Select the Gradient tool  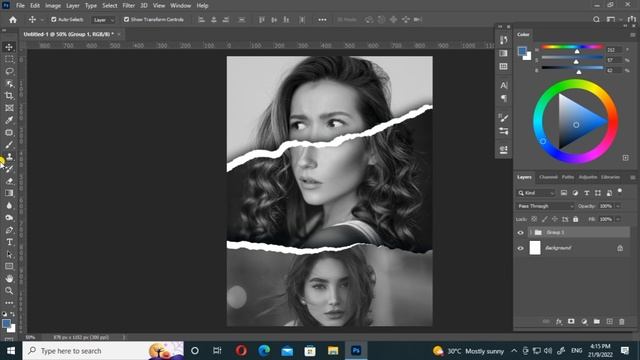[9, 193]
